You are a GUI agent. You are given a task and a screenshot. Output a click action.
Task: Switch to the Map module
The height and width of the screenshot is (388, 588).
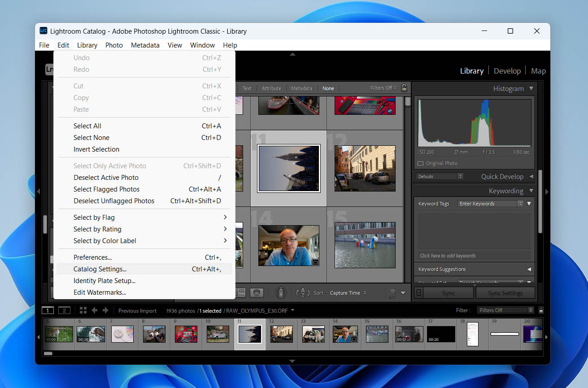538,71
